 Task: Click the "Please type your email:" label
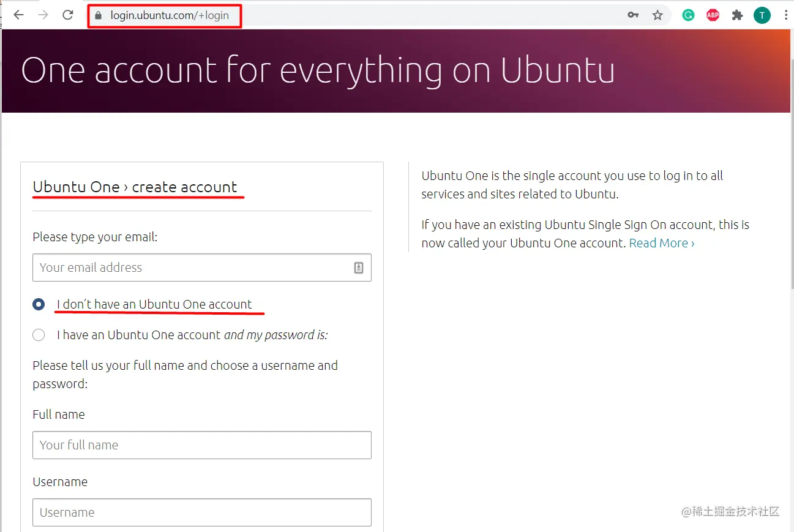pos(95,237)
